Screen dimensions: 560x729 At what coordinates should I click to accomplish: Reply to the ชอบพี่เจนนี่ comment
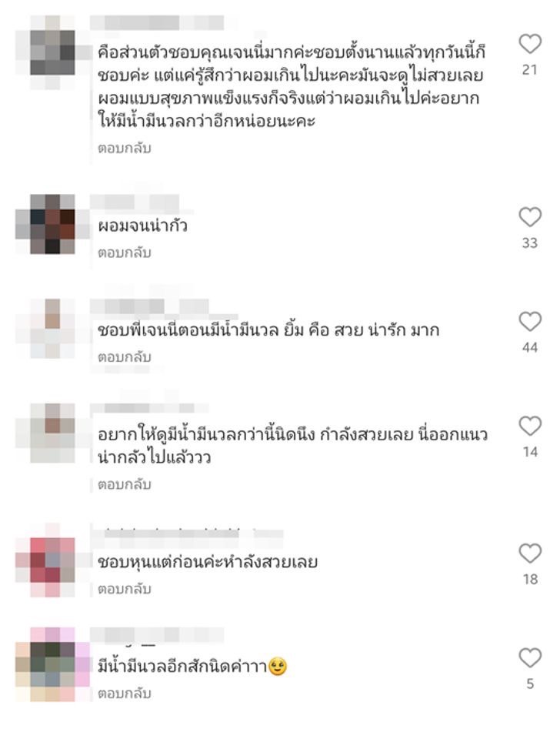(124, 357)
